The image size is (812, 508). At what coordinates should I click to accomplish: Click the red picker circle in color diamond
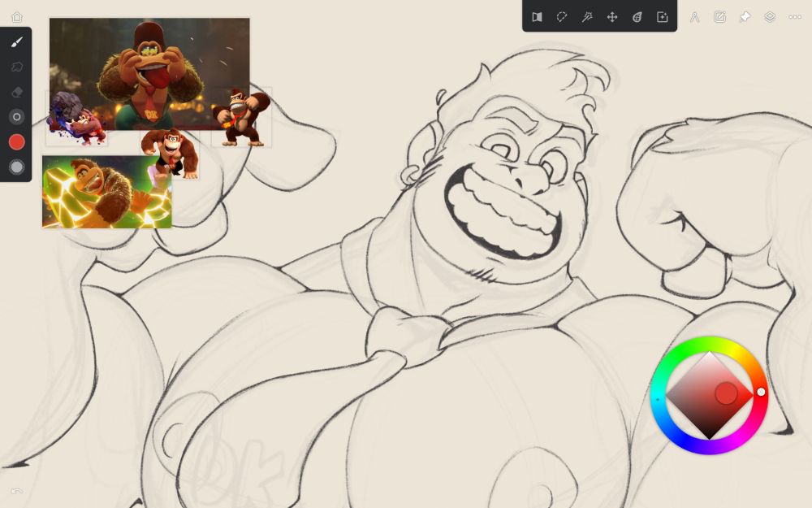(726, 393)
